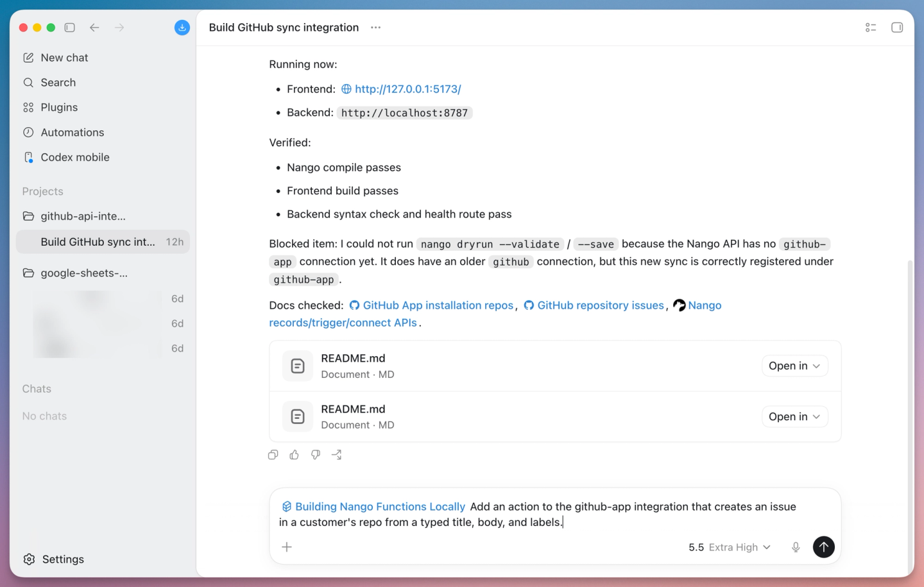Viewport: 924px width, 587px height.
Task: Click the Projects section header
Action: (42, 191)
